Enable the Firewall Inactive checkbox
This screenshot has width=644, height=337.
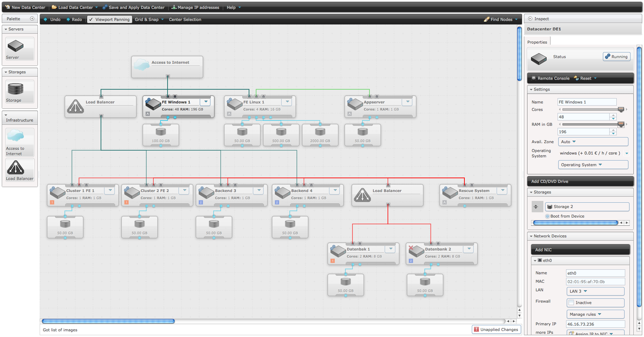point(571,303)
